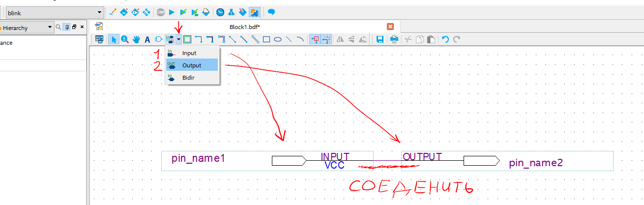Click the detach window icon in editor toolbar
This screenshot has width=644, height=205.
99,39
